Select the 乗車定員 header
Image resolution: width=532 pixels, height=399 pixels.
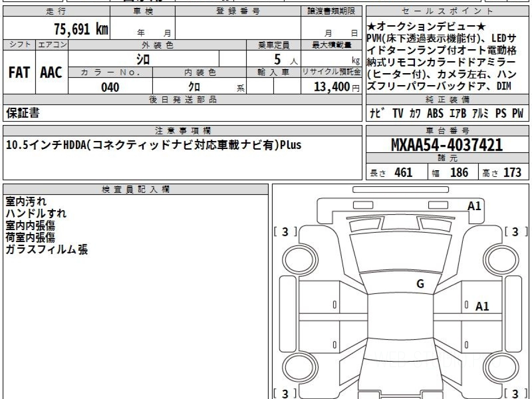tap(274, 45)
